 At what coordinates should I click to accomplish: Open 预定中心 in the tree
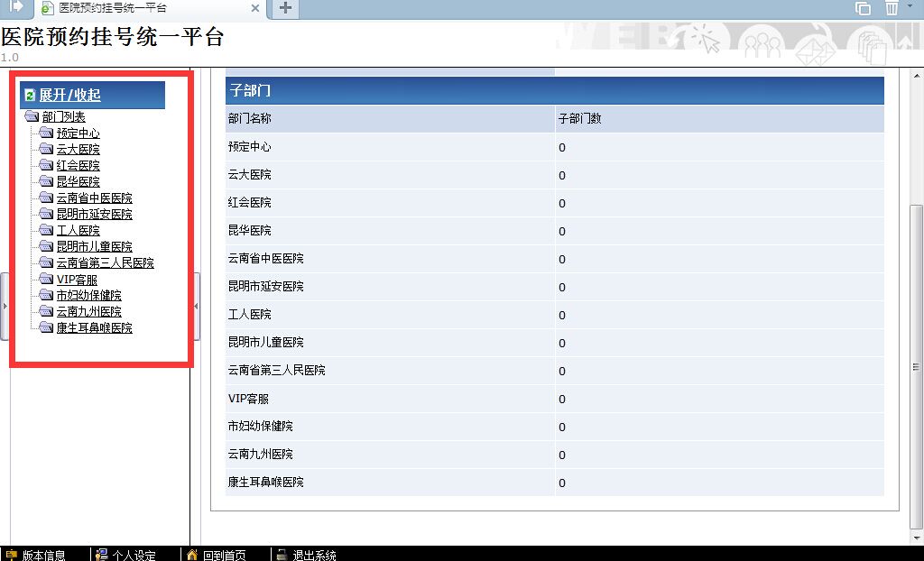click(x=79, y=133)
